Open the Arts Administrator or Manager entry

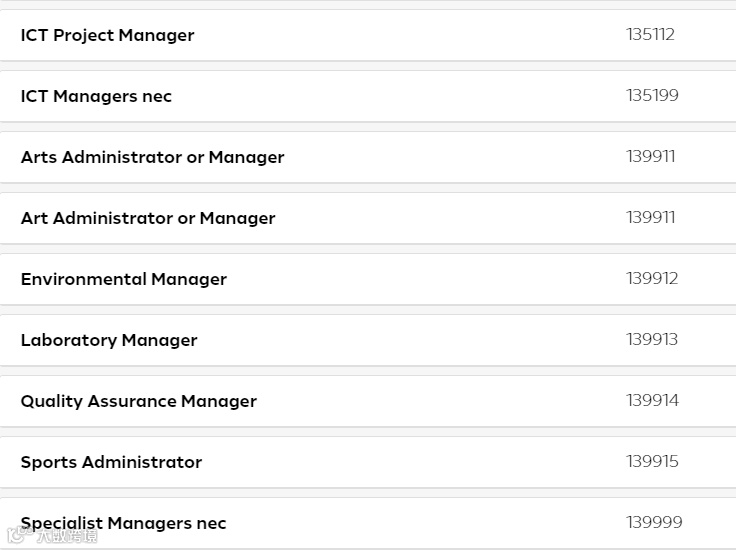point(153,157)
